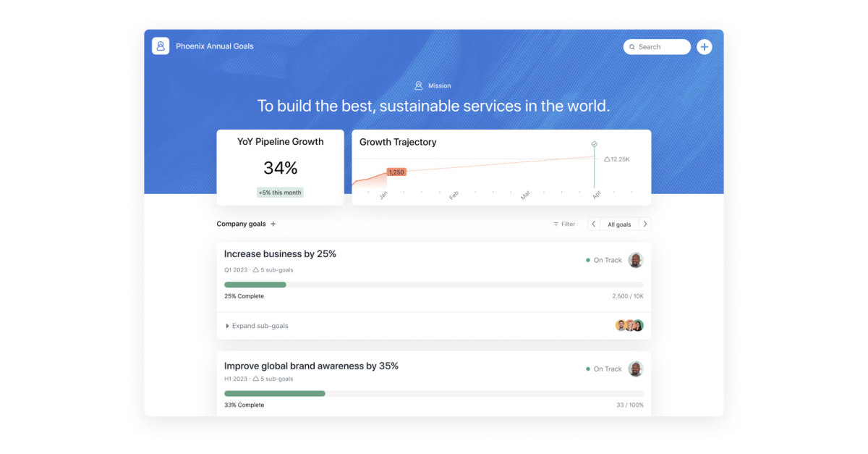Click the left chevron beside All goals

pyautogui.click(x=593, y=224)
